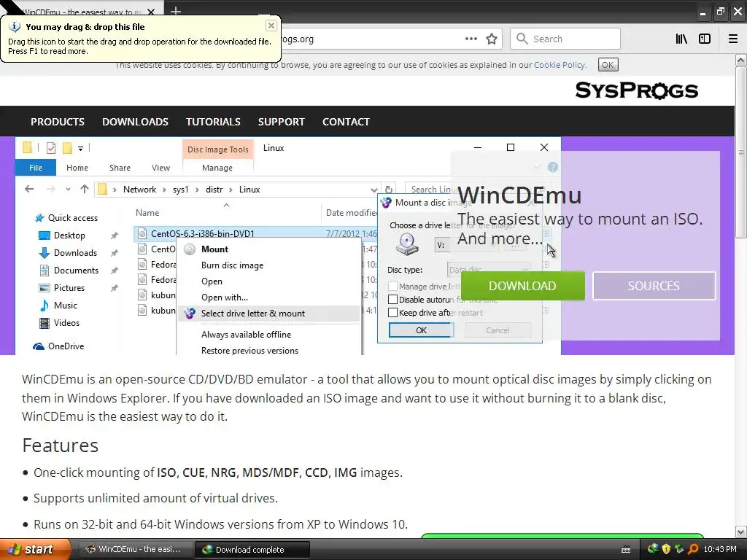Click scrollbar down arrow of page

coord(740,532)
